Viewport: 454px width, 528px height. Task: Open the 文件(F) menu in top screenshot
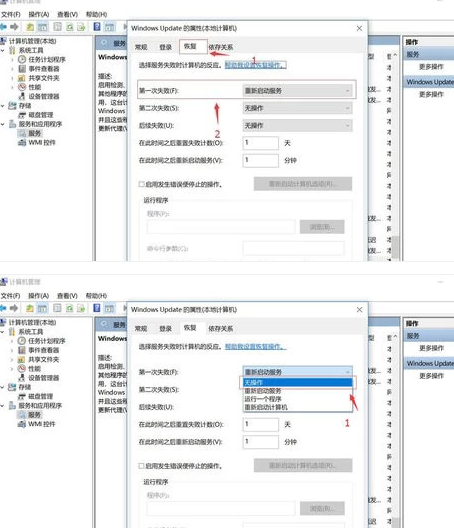10,14
